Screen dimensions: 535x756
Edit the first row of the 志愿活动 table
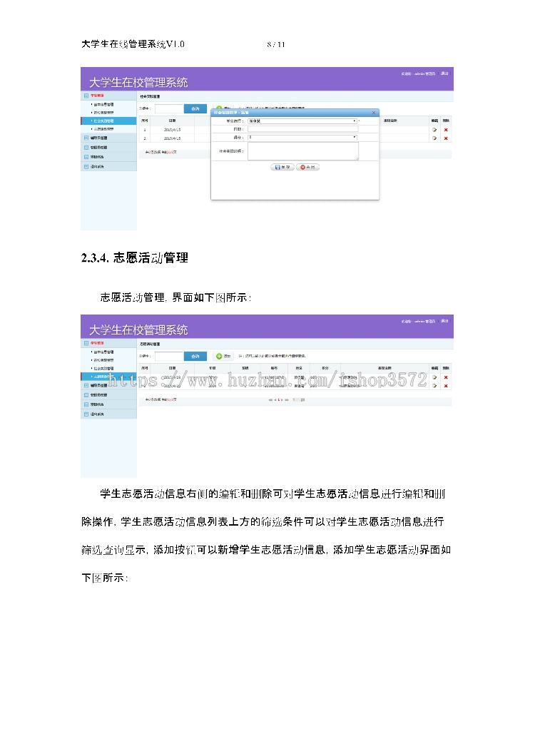(x=434, y=377)
